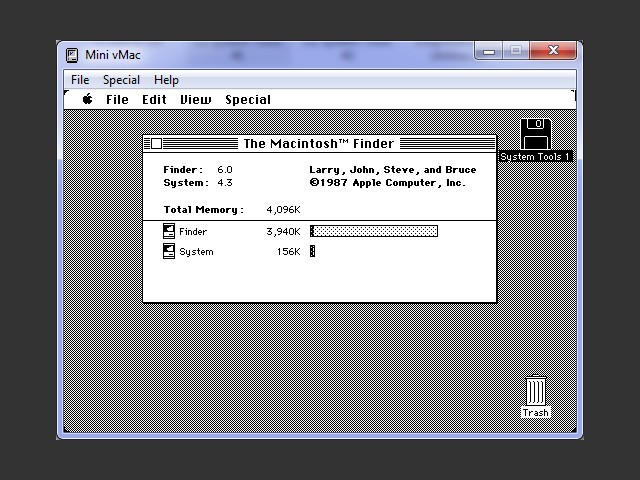640x480 pixels.
Task: Open the Macintosh File menu
Action: coord(117,100)
